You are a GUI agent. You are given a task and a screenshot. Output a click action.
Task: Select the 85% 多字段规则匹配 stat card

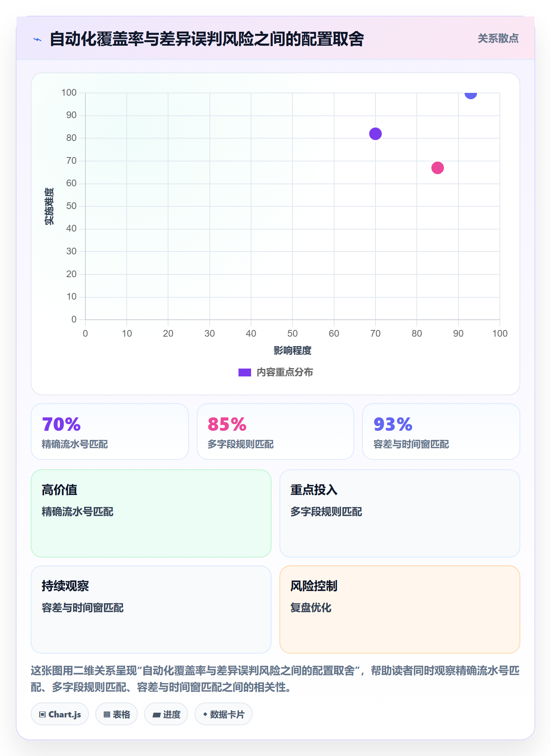275,432
